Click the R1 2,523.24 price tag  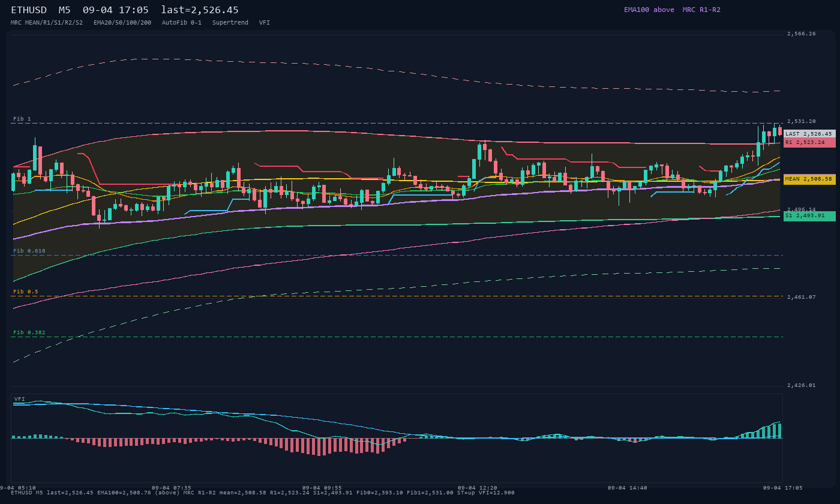[x=809, y=142]
